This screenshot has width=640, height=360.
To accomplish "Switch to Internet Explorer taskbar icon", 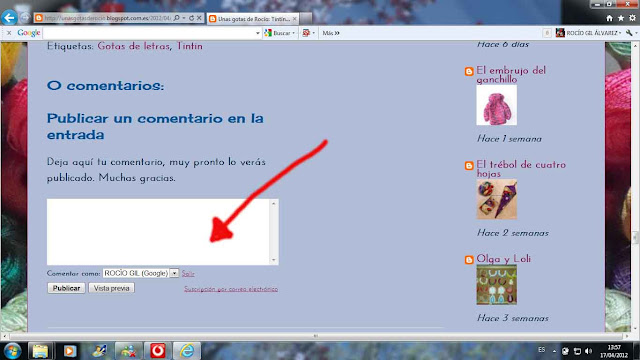I will coord(187,351).
